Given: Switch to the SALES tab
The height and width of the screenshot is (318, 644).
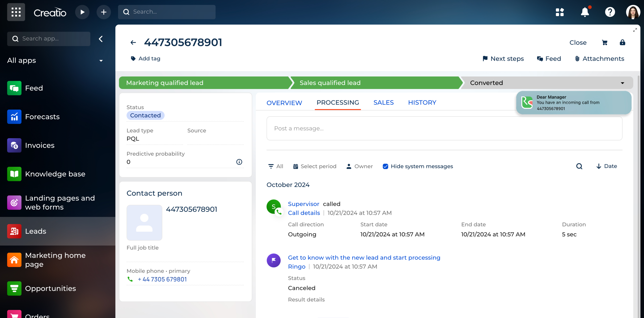Looking at the screenshot, I should 384,102.
